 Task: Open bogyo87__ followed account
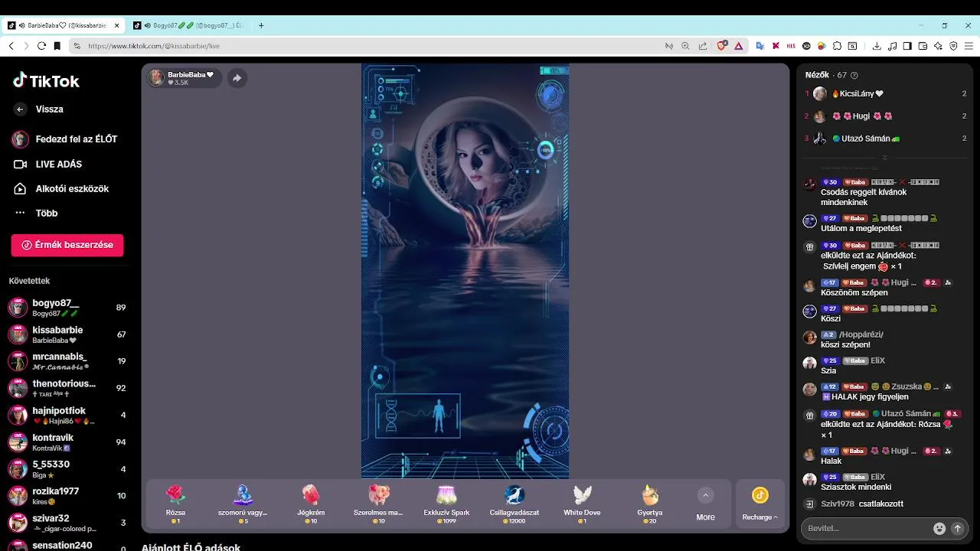pyautogui.click(x=67, y=308)
